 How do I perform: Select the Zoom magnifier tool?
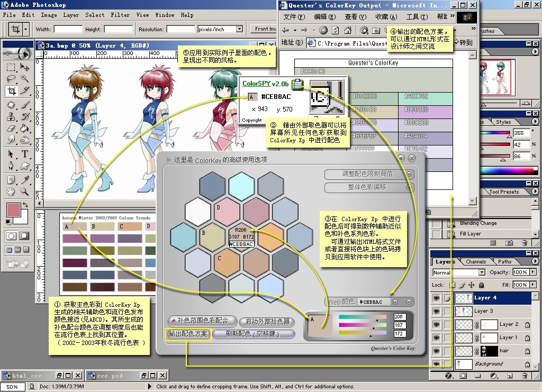[x=24, y=192]
